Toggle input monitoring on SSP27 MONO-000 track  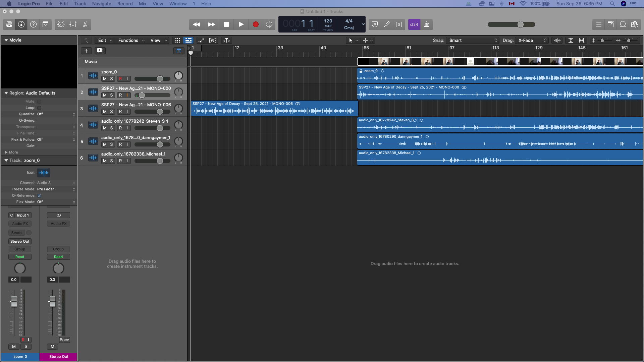[x=127, y=95]
